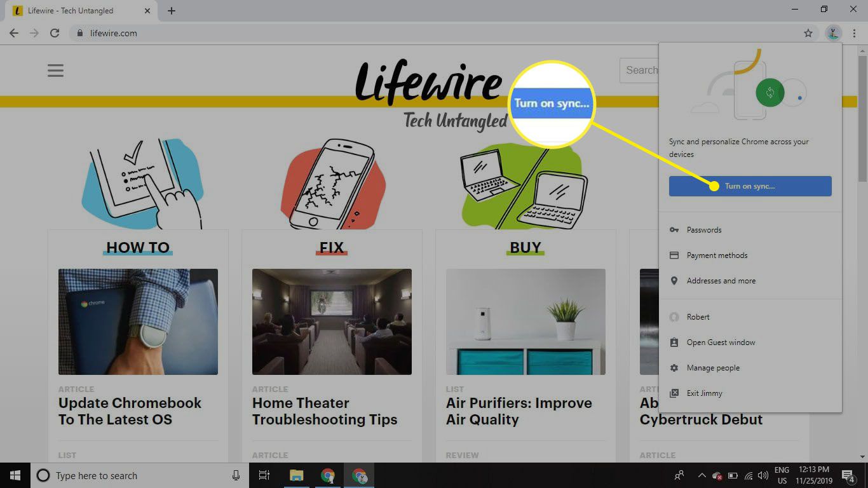Open the Lifewire hamburger menu
This screenshot has height=488, width=868.
pos(55,70)
